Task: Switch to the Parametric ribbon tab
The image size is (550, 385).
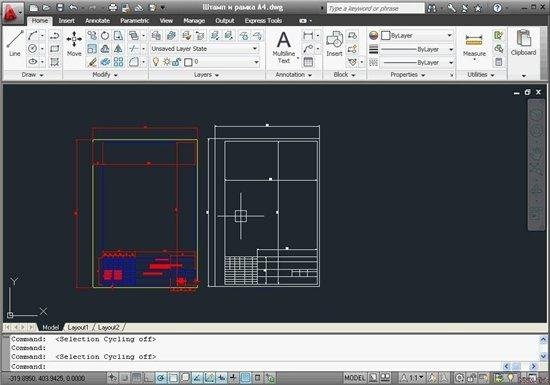Action: 135,21
